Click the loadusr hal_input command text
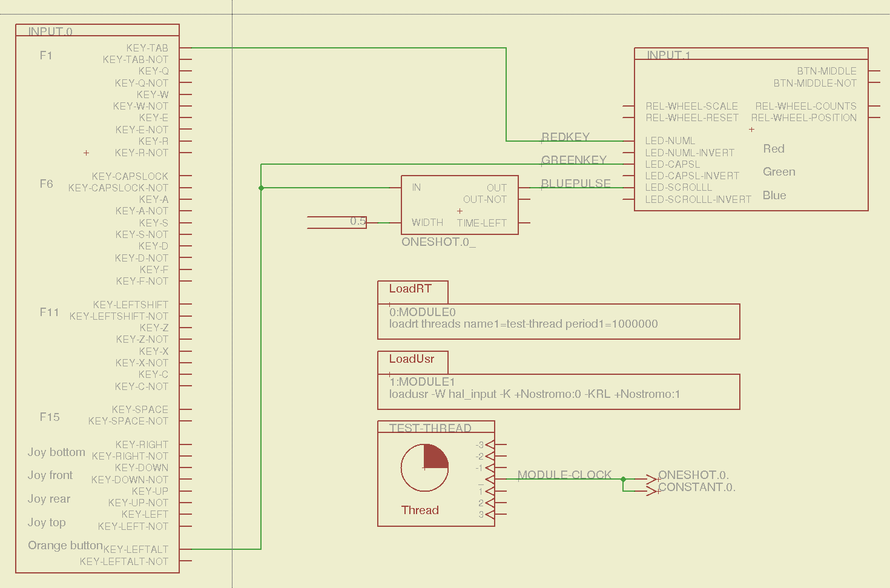This screenshot has width=890, height=588. click(534, 394)
